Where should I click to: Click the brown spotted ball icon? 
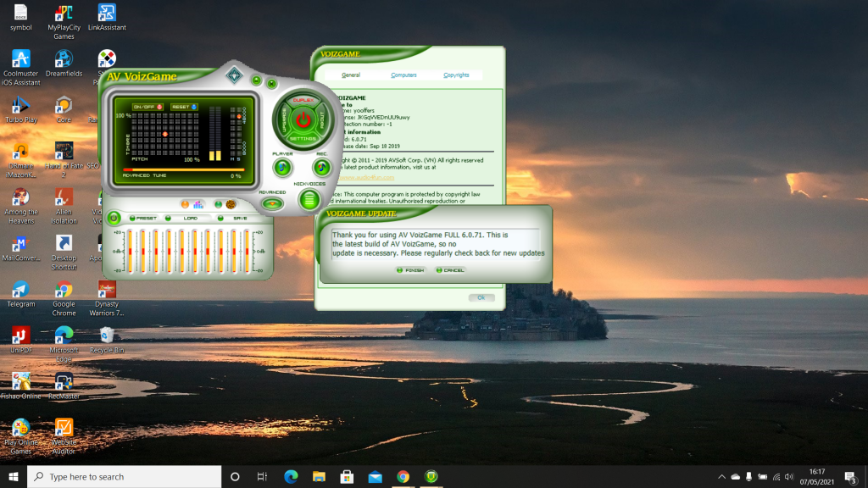point(231,205)
